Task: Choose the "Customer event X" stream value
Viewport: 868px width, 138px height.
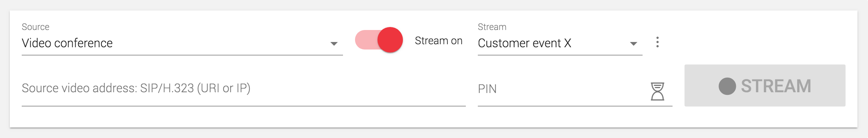Action: (525, 43)
